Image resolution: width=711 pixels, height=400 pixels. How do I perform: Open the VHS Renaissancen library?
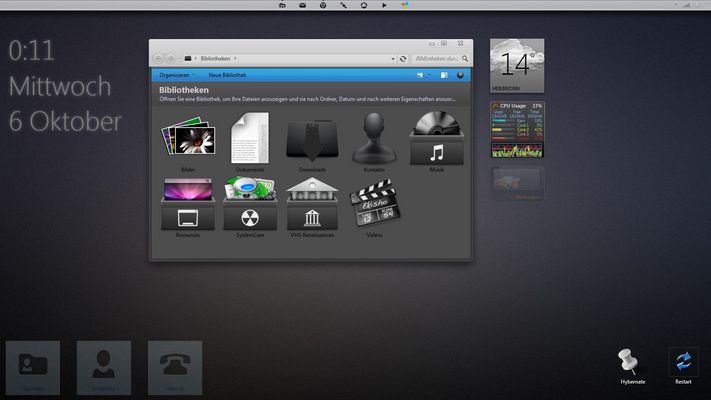pos(312,207)
